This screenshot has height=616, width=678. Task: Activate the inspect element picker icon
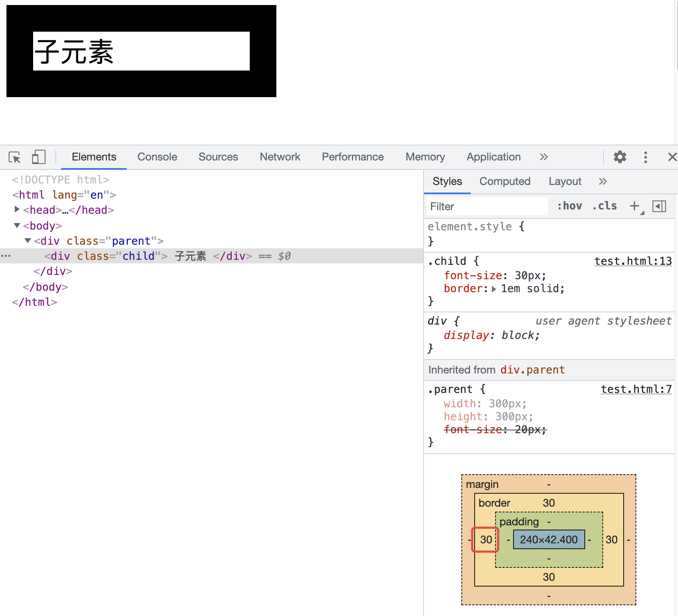click(15, 157)
